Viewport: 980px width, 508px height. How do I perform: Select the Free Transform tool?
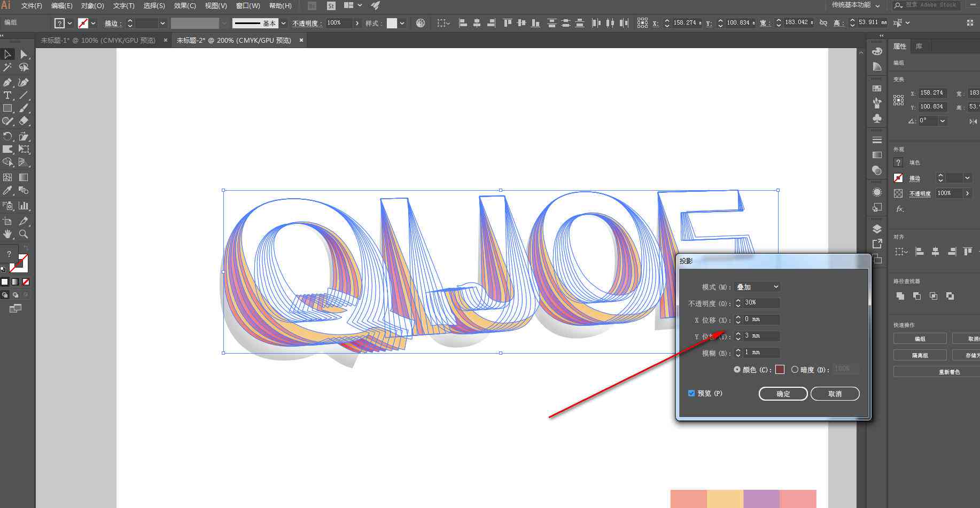point(24,149)
